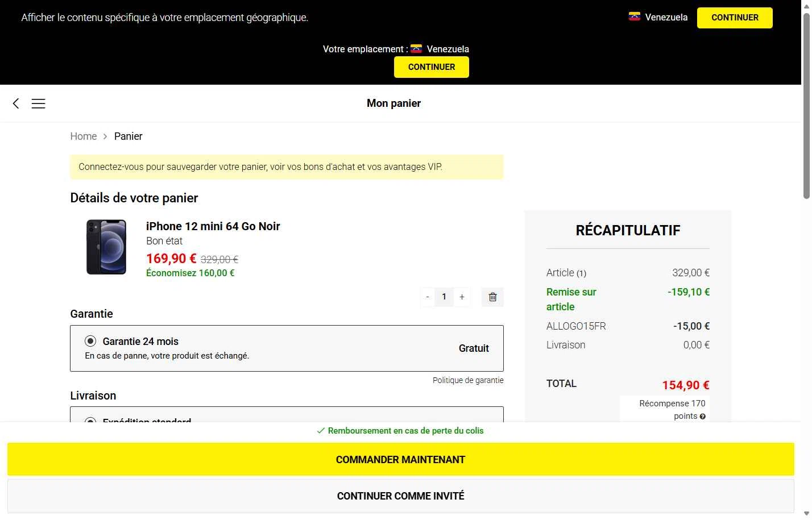Click the Venezuela flag in top banner
The image size is (812, 520).
click(x=635, y=16)
